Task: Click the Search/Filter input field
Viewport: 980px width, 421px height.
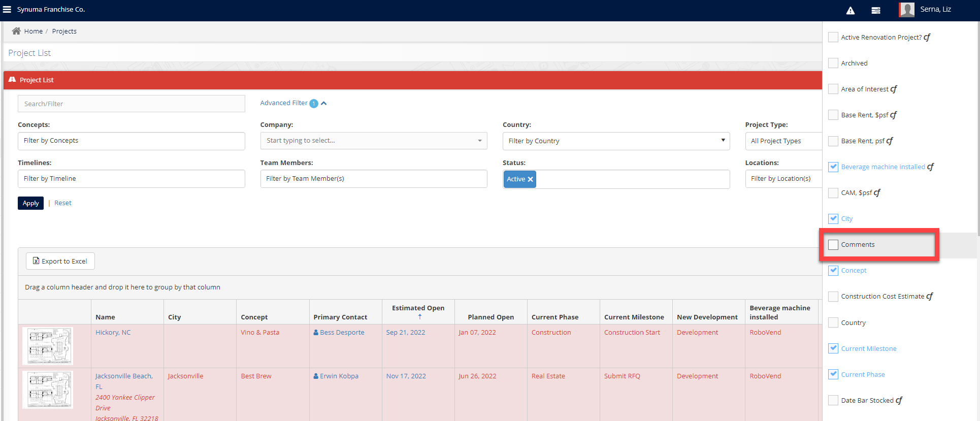Action: click(x=131, y=104)
